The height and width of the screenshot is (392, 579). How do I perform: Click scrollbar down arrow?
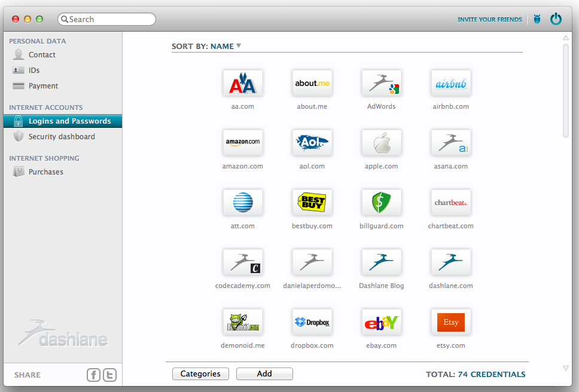[566, 368]
